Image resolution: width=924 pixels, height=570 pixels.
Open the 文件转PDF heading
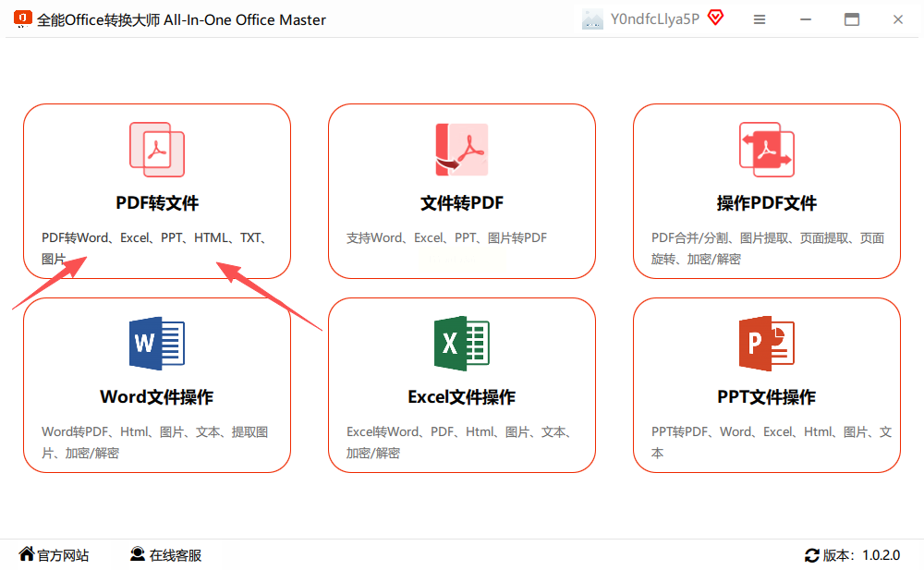coord(461,202)
